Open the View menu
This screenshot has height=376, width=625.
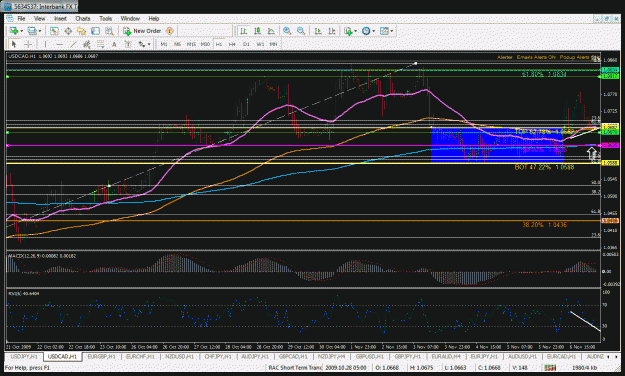[x=39, y=18]
